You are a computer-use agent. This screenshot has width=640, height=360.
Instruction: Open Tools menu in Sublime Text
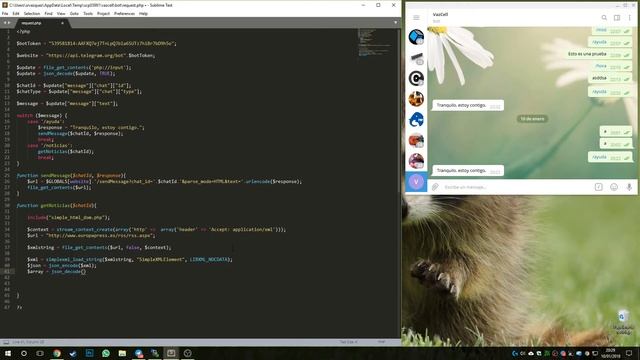[88, 13]
